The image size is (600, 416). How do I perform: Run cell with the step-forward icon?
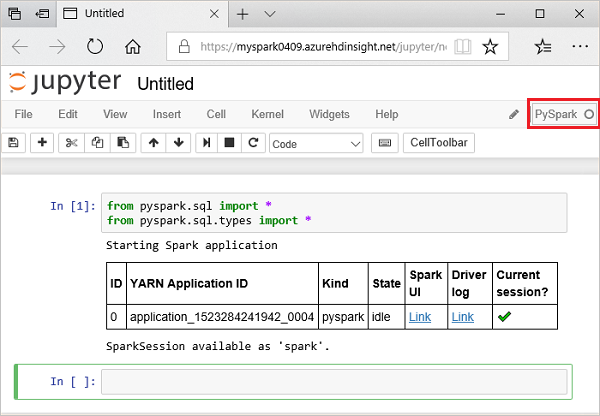[x=207, y=143]
